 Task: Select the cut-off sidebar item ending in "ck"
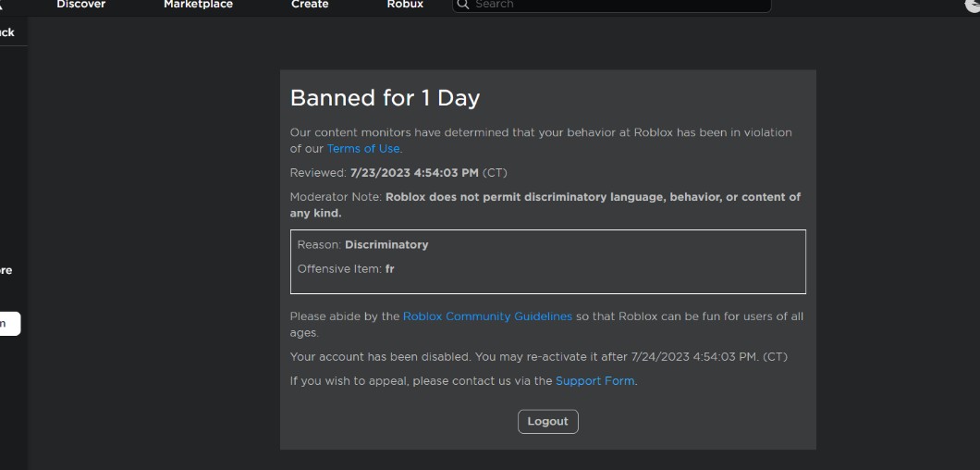click(x=7, y=33)
